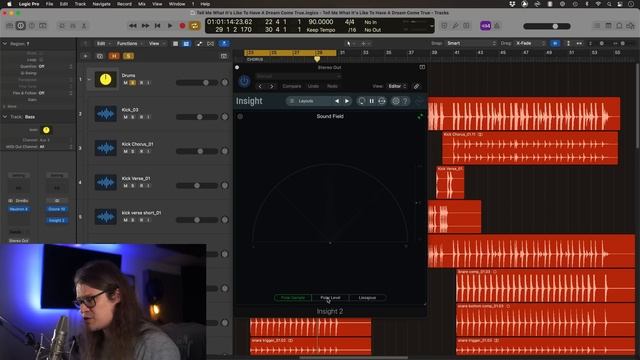Open the Loop Browser icon

click(x=619, y=26)
